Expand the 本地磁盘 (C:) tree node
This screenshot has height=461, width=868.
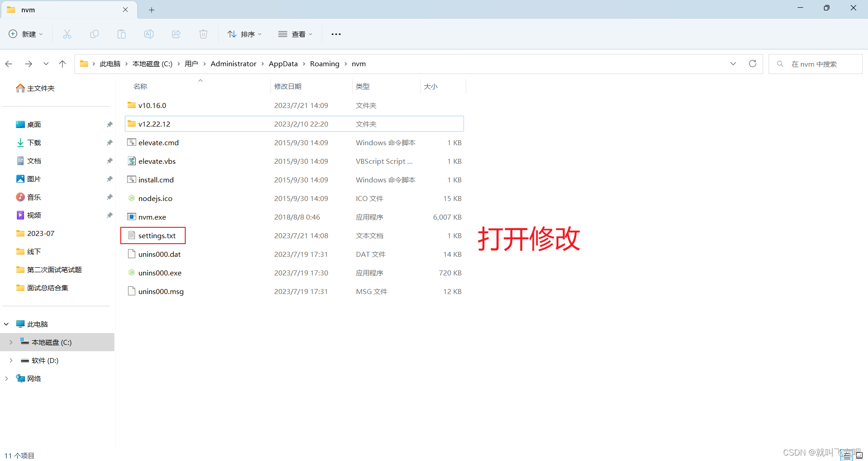pyautogui.click(x=11, y=342)
